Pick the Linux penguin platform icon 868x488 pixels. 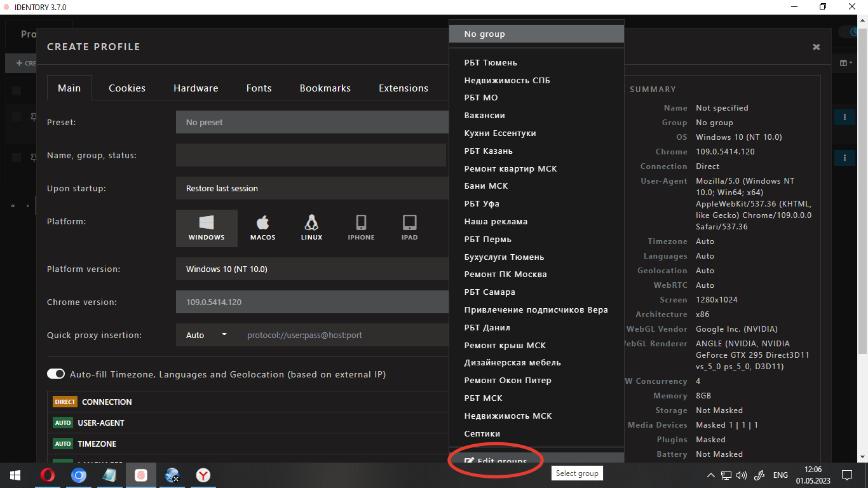(311, 228)
